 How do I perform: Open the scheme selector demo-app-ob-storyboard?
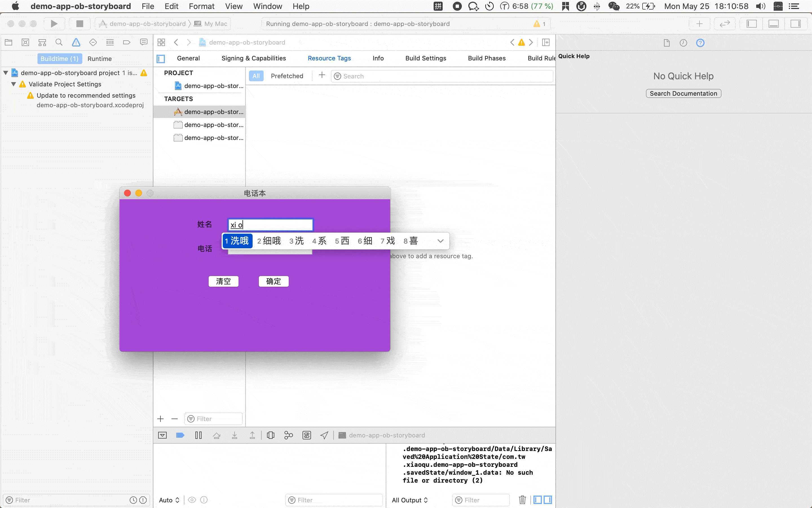(x=143, y=23)
